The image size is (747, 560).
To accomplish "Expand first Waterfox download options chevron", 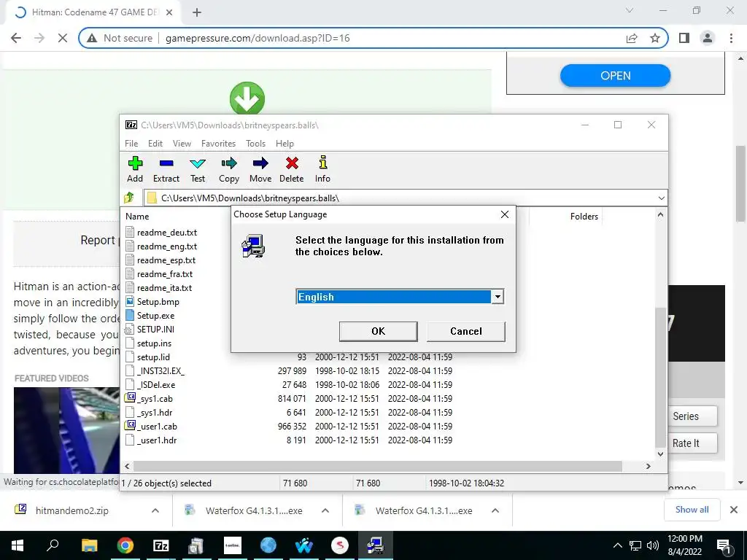I will pyautogui.click(x=325, y=510).
